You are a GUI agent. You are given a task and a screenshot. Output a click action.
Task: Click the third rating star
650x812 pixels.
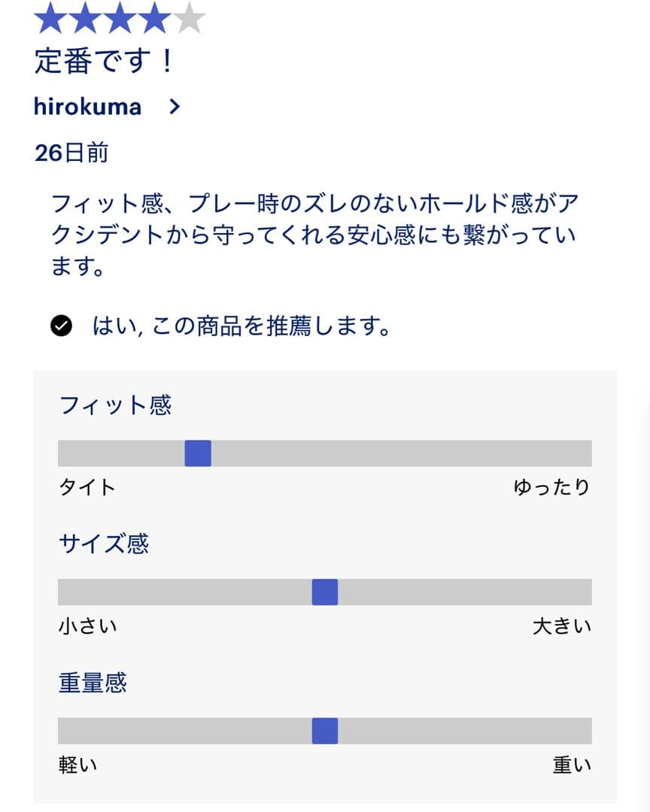point(120,19)
